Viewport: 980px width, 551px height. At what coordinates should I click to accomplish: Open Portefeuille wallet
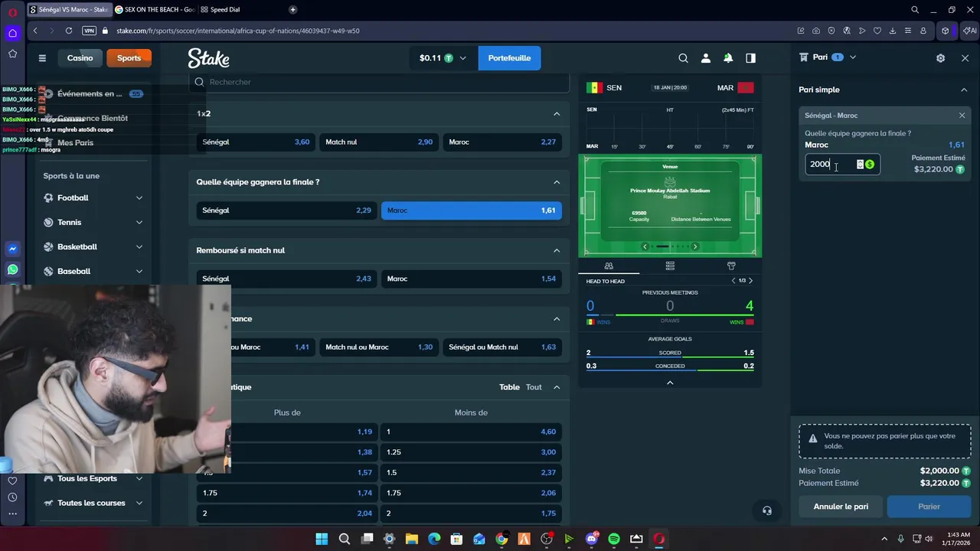509,58
